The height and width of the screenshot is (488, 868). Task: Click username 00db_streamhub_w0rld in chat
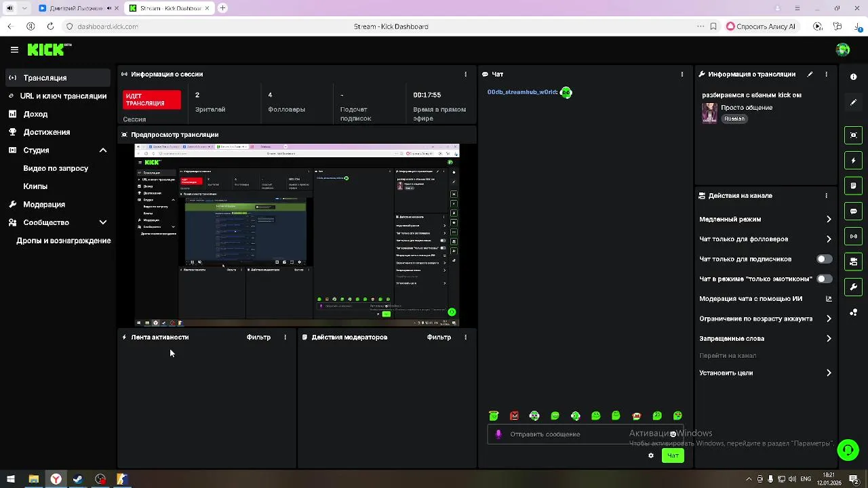(521, 92)
